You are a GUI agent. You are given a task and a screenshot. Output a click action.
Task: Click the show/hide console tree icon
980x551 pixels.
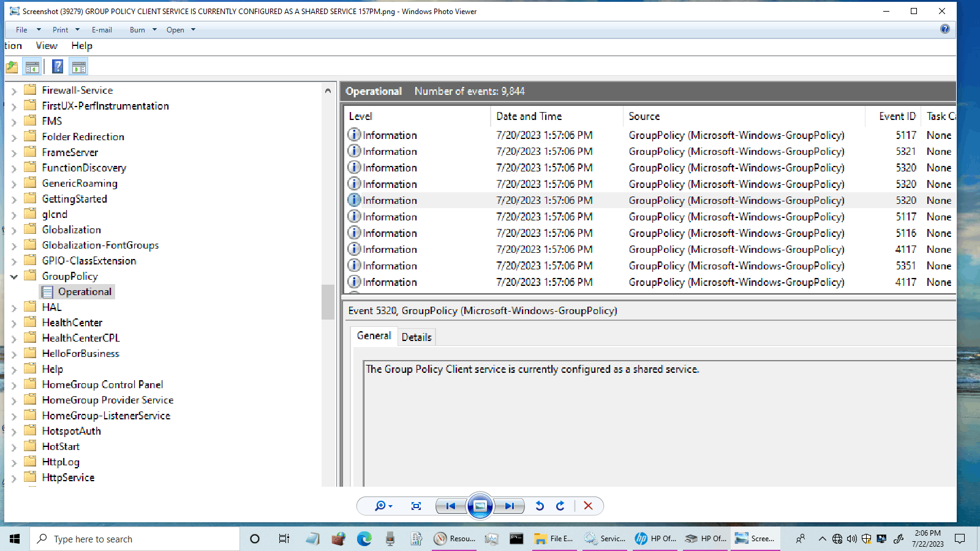tap(32, 66)
